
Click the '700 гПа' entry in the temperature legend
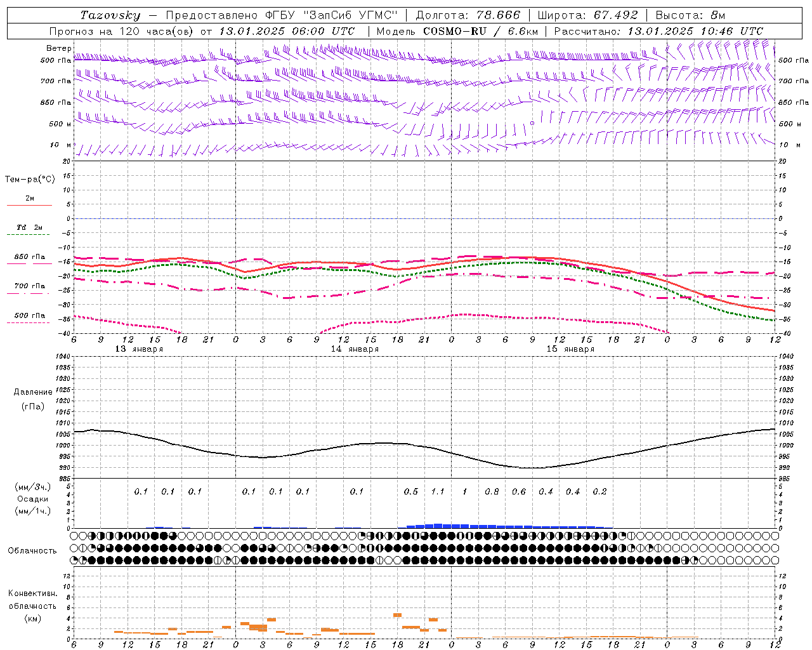point(30,286)
